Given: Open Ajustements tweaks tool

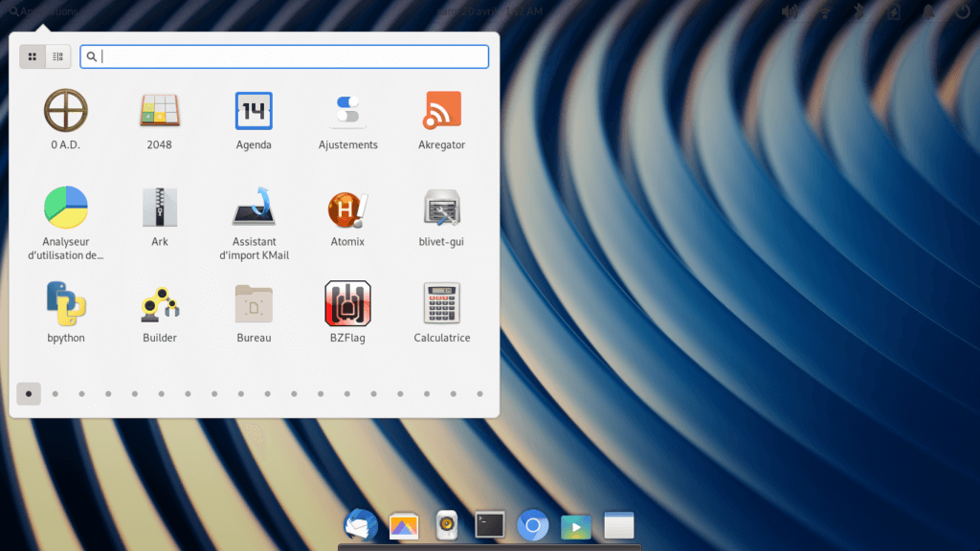Looking at the screenshot, I should [347, 120].
